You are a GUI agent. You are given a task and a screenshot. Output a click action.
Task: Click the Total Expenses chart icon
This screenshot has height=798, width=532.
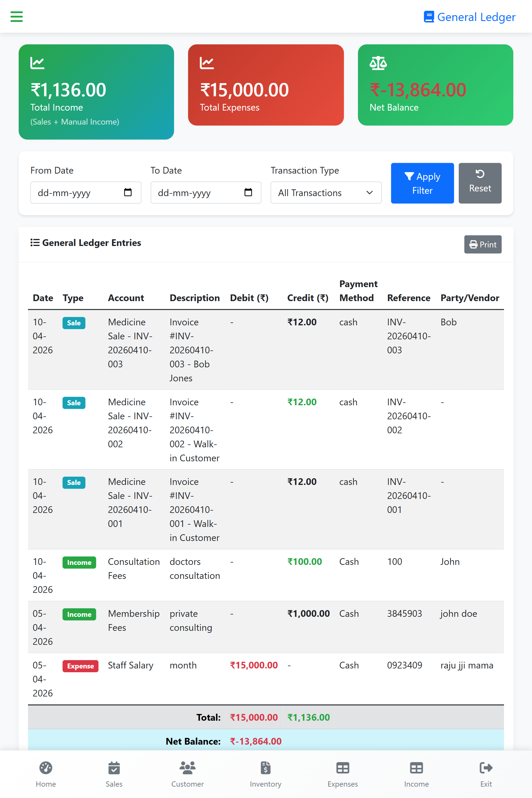coord(206,63)
